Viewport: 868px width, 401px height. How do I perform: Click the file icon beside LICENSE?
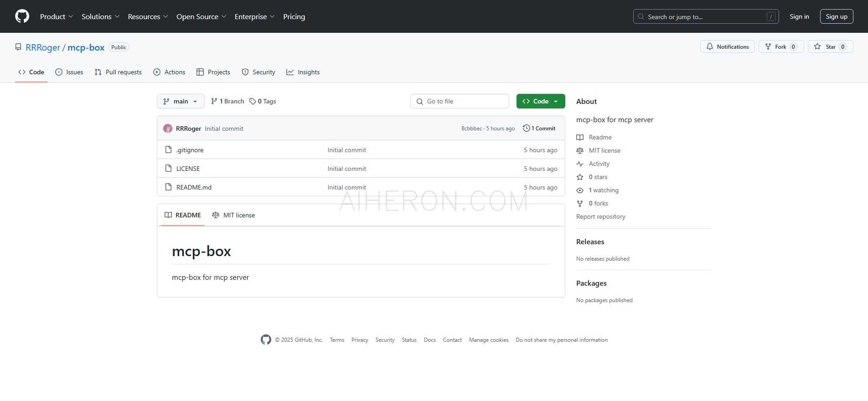[168, 168]
